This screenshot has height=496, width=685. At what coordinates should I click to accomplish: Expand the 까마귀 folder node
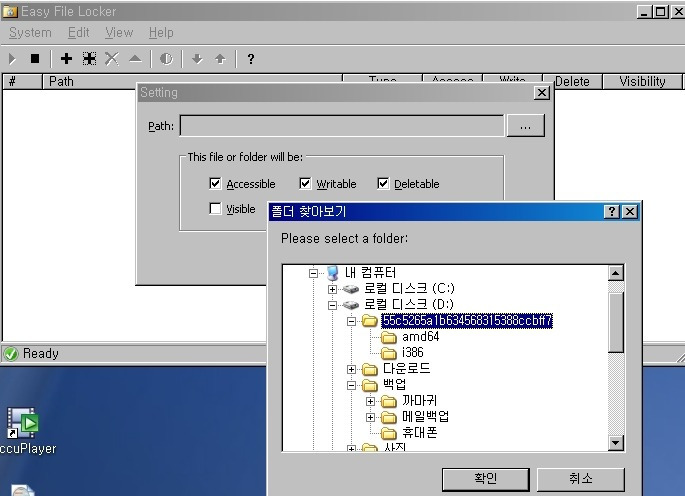370,401
